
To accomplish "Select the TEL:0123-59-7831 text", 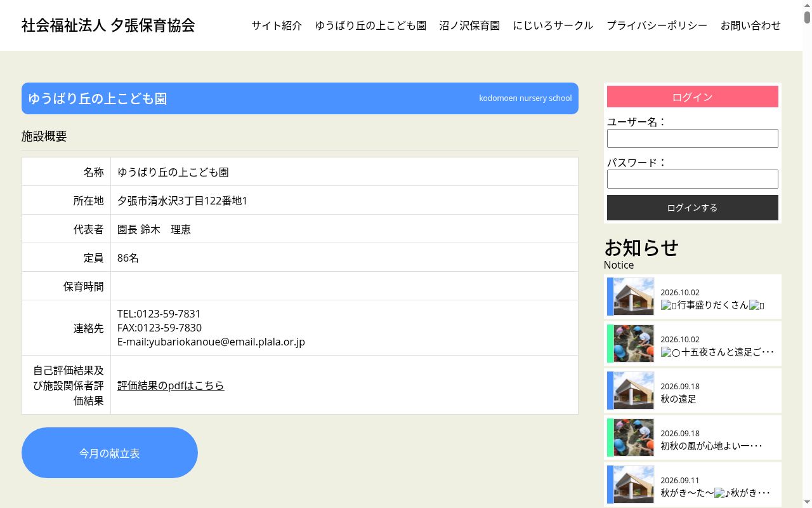I will click(x=159, y=314).
